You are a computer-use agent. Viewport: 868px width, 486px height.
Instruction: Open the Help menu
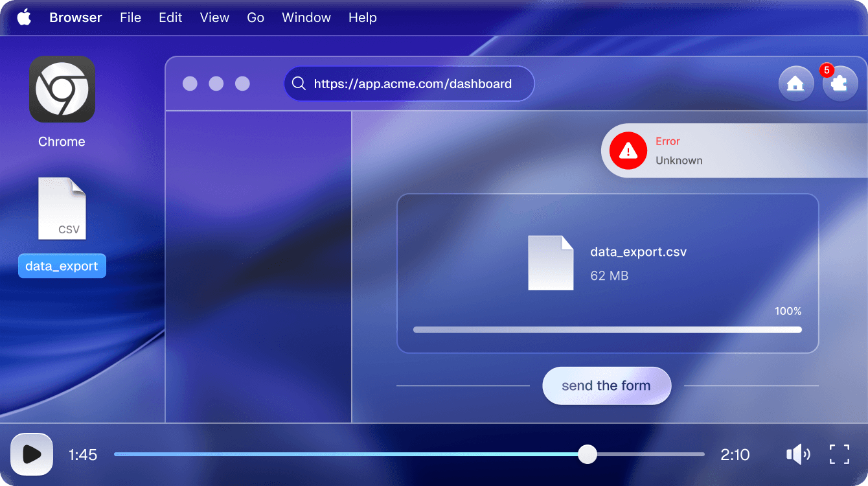(363, 17)
